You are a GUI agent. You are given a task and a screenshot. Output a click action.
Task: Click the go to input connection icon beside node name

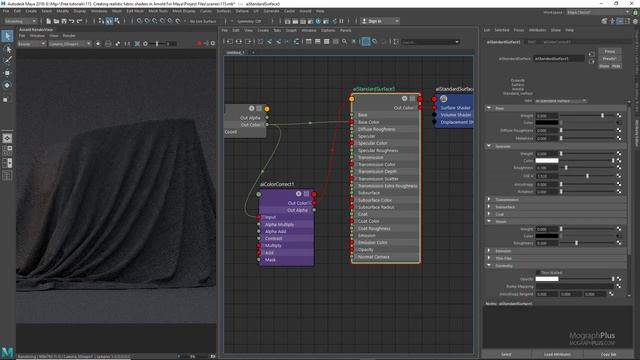point(591,55)
